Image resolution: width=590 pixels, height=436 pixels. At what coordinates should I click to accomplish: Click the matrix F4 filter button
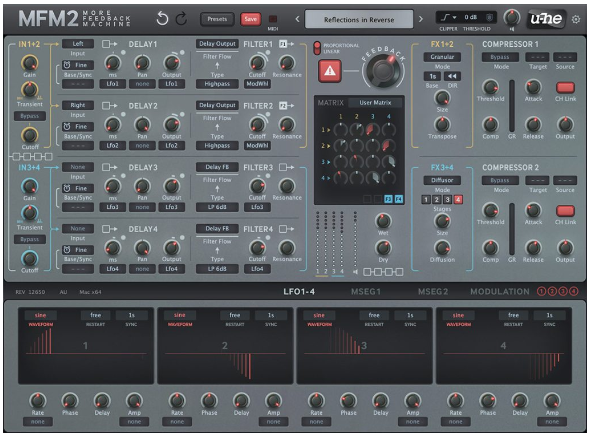pyautogui.click(x=399, y=199)
